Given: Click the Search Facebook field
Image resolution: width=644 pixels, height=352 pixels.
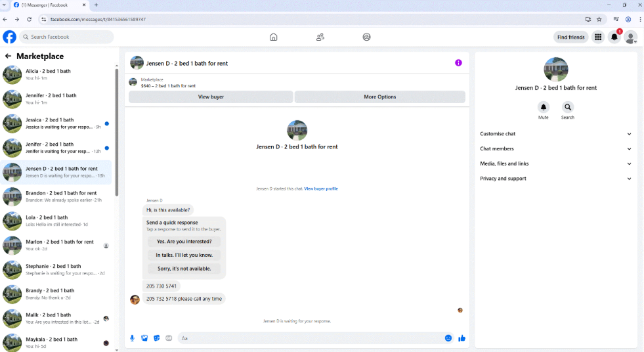Looking at the screenshot, I should click(x=66, y=37).
